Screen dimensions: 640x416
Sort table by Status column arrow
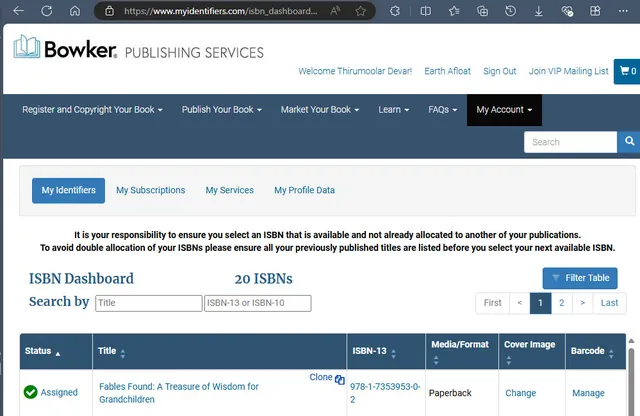pos(58,354)
